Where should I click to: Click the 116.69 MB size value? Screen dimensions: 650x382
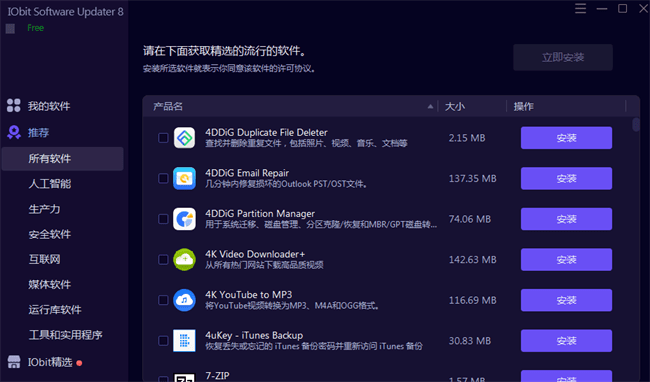click(473, 300)
